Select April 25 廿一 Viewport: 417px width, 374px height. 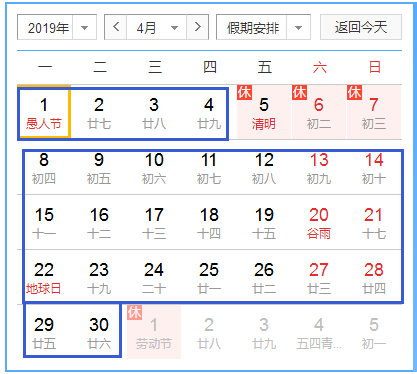209,278
